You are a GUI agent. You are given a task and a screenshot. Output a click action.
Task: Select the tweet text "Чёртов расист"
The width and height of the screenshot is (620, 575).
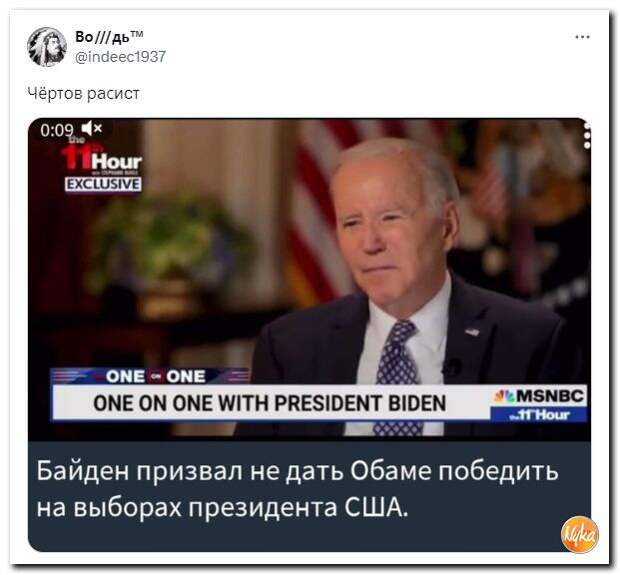coord(83,94)
